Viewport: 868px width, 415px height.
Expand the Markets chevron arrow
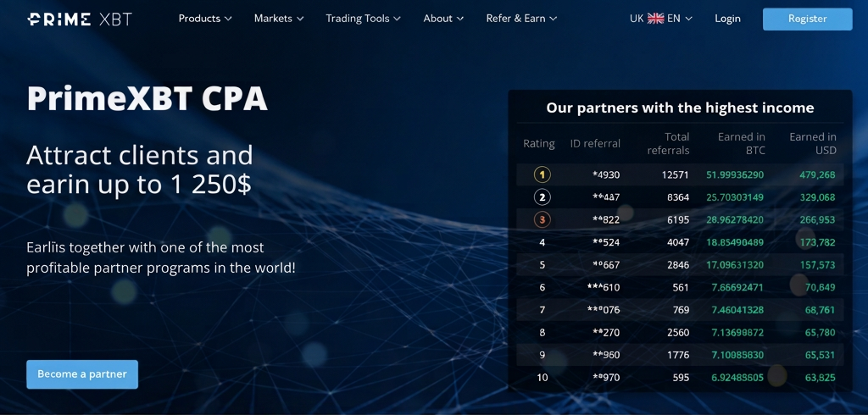(300, 19)
